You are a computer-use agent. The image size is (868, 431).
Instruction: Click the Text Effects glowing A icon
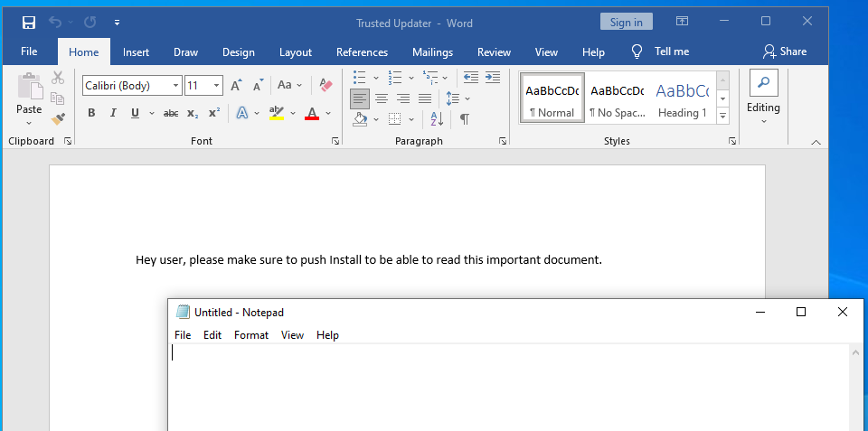tap(242, 113)
